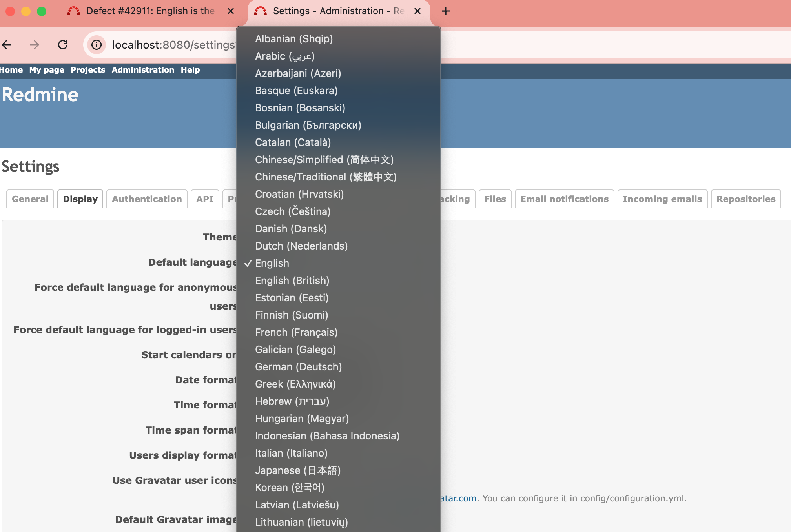Select English (British) option
This screenshot has height=532, width=791.
[339, 281]
